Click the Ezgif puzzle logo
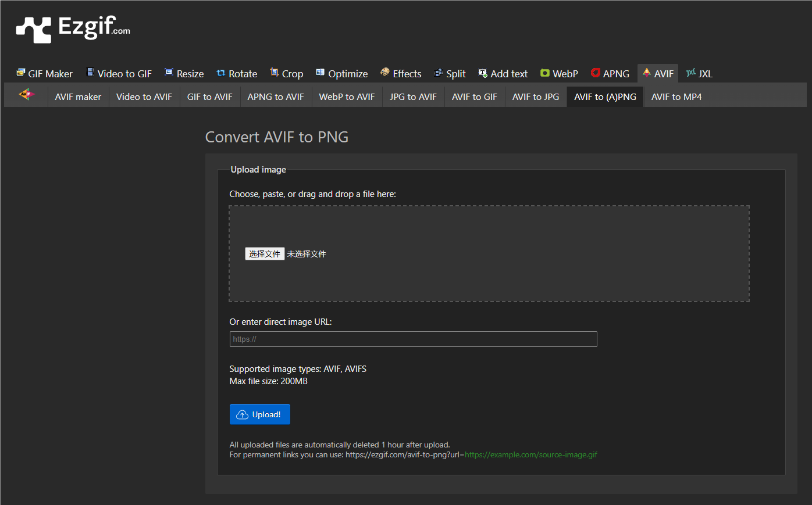 point(34,29)
